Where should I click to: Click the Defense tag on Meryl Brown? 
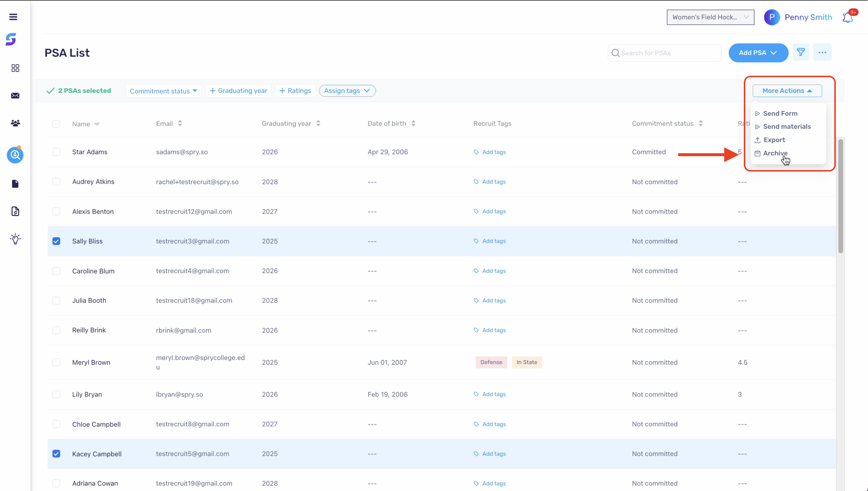(x=491, y=362)
